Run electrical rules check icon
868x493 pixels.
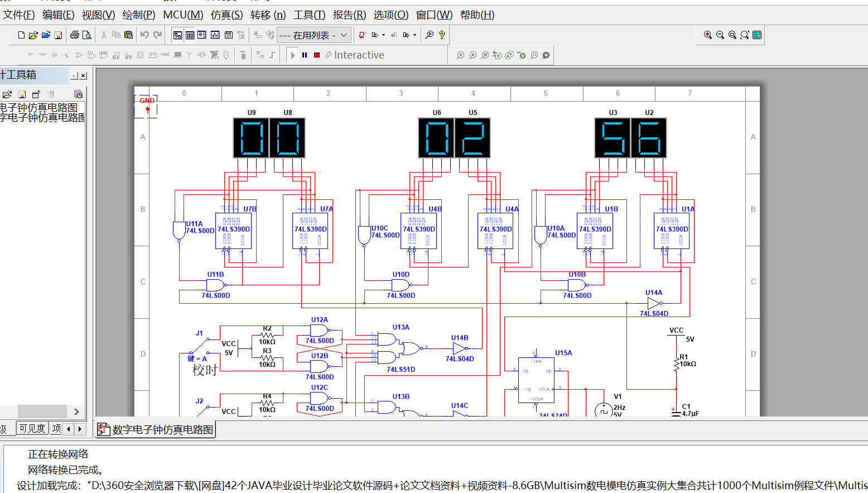[x=362, y=35]
